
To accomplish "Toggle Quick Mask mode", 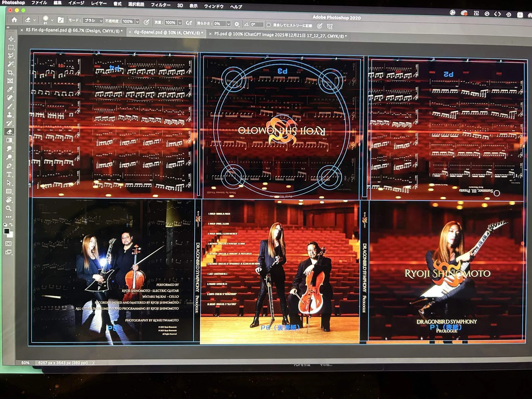I will 8,244.
